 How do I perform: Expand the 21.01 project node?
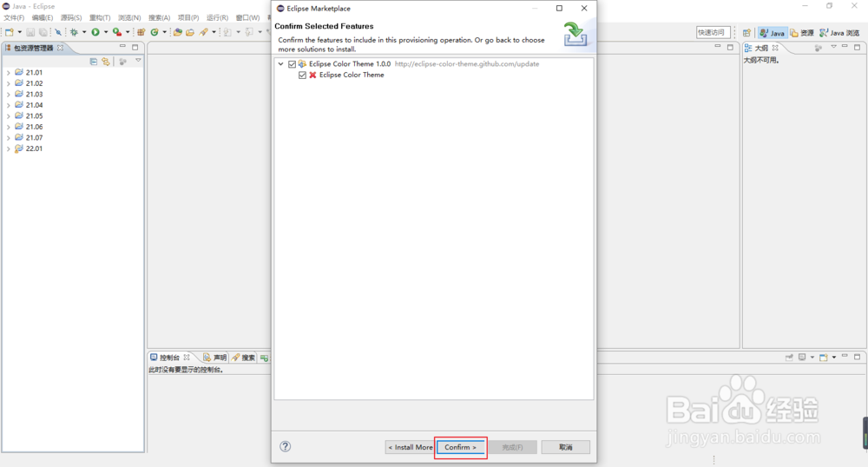9,73
